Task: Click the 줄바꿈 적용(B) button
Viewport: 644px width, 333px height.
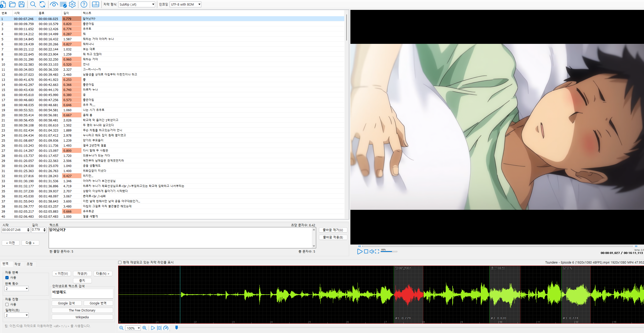Action: 333,237
